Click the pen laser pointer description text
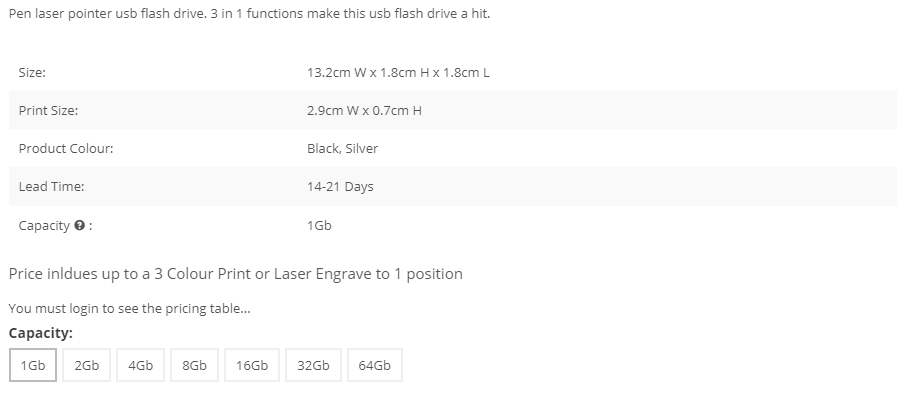The image size is (904, 396). pos(250,14)
